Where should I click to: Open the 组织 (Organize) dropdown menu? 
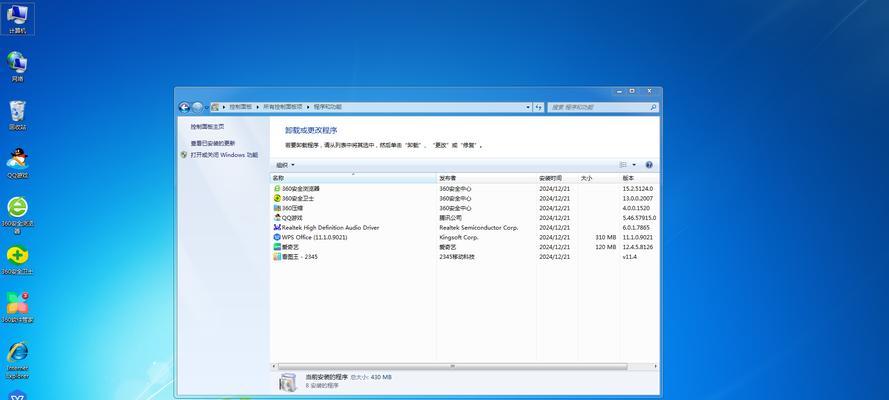tap(285, 165)
